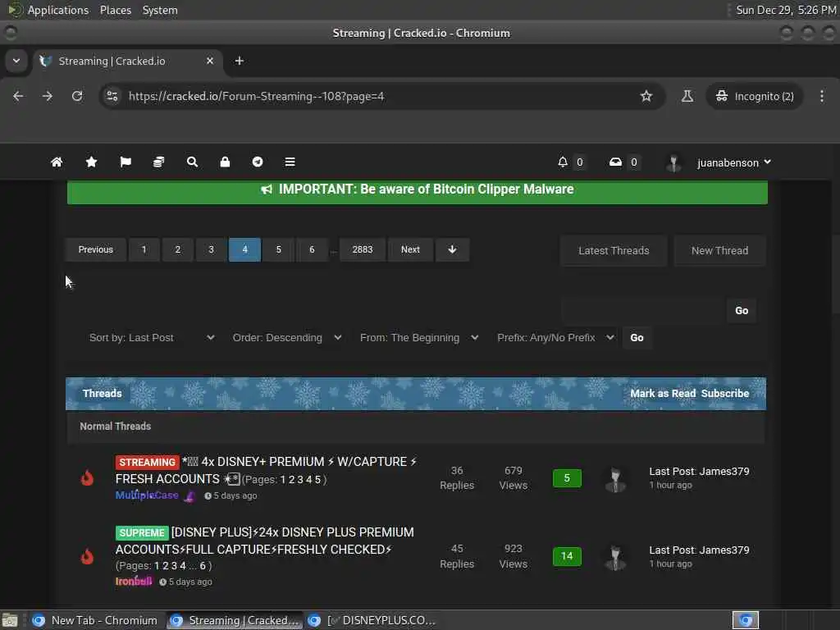Open Applications menu in top panel
The height and width of the screenshot is (630, 840).
coord(58,10)
